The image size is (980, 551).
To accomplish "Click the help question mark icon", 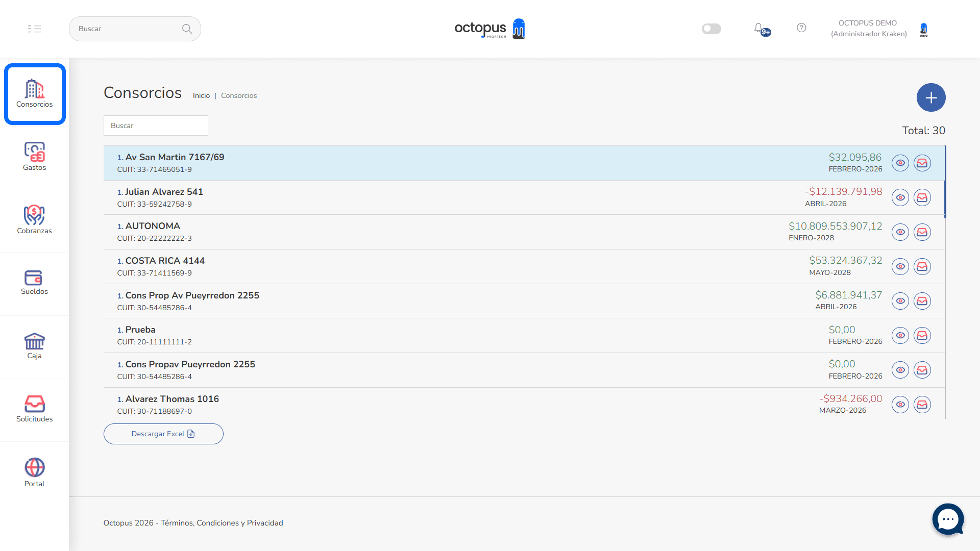I will pos(801,28).
